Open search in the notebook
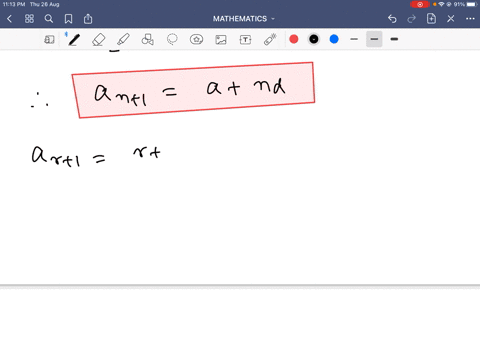 click(49, 19)
